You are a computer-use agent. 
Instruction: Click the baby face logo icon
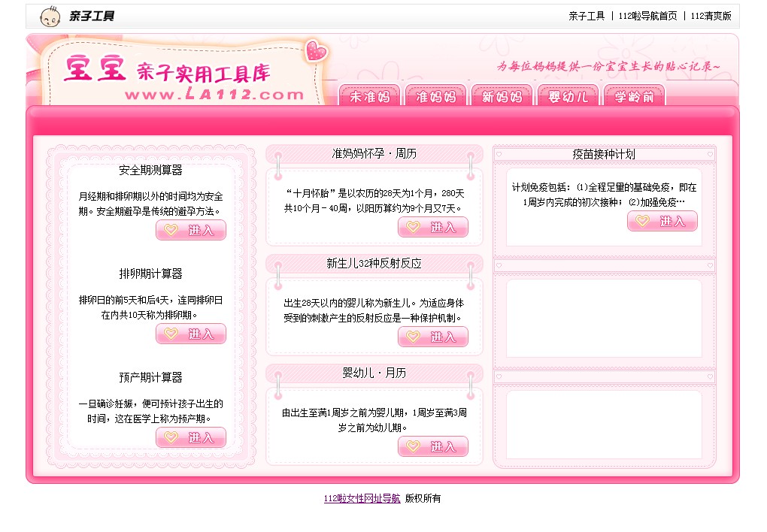tap(50, 15)
